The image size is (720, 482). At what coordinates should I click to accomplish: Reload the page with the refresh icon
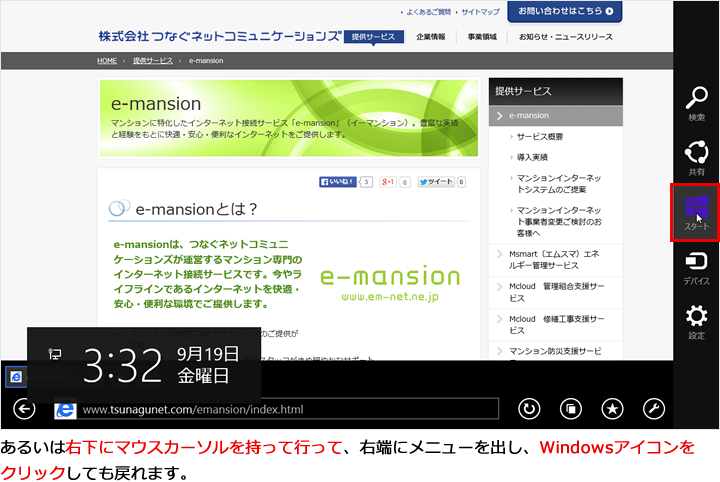pos(529,409)
